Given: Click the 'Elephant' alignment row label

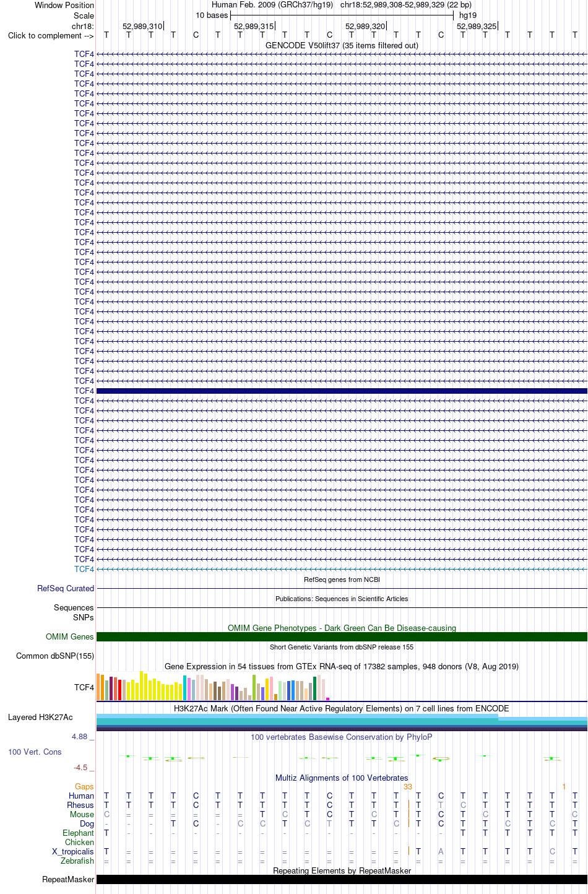Looking at the screenshot, I should pyautogui.click(x=79, y=833).
